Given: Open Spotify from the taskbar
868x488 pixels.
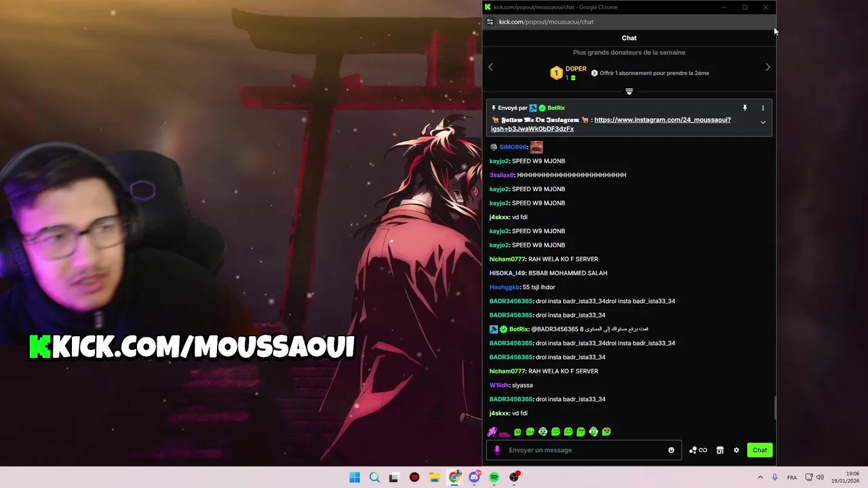Looking at the screenshot, I should point(494,478).
